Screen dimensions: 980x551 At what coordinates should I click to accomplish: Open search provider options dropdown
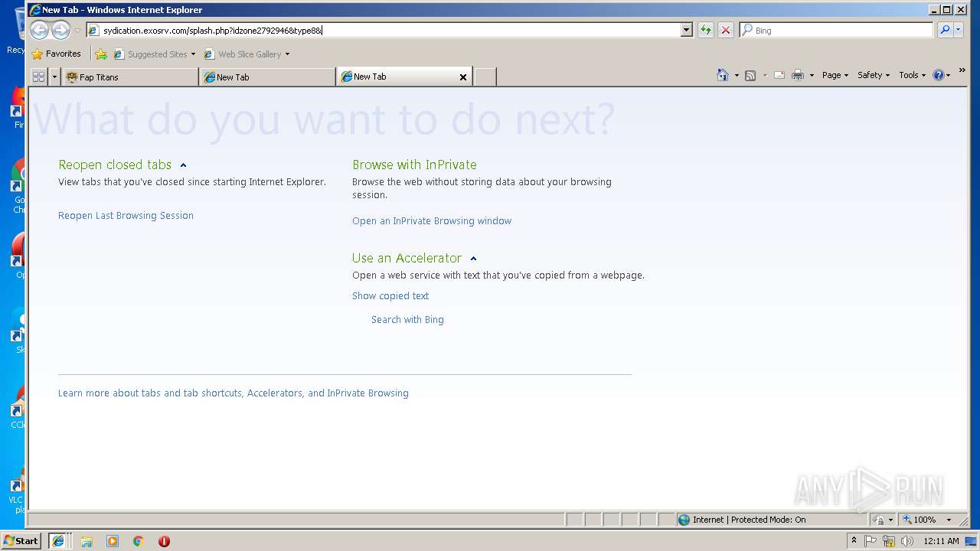click(x=959, y=30)
